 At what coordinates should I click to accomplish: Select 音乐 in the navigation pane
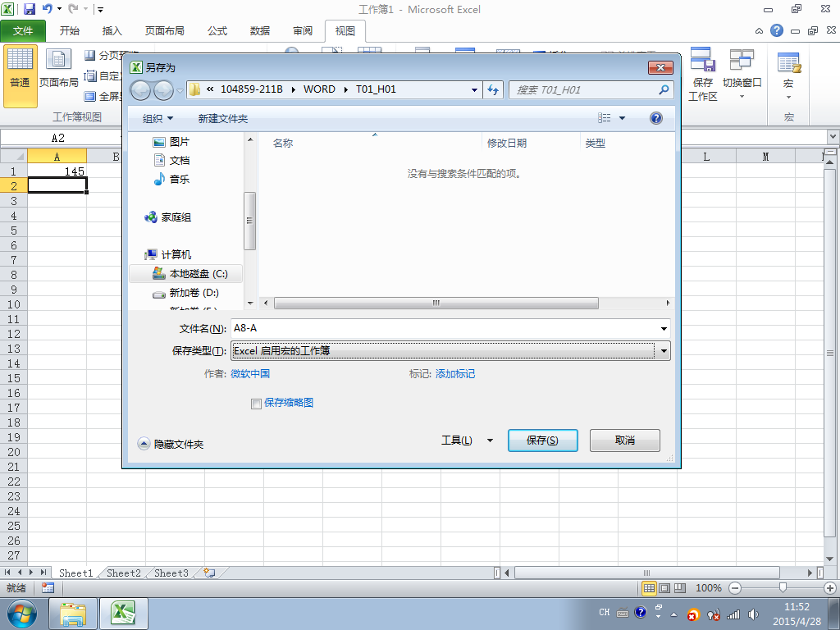point(171,179)
